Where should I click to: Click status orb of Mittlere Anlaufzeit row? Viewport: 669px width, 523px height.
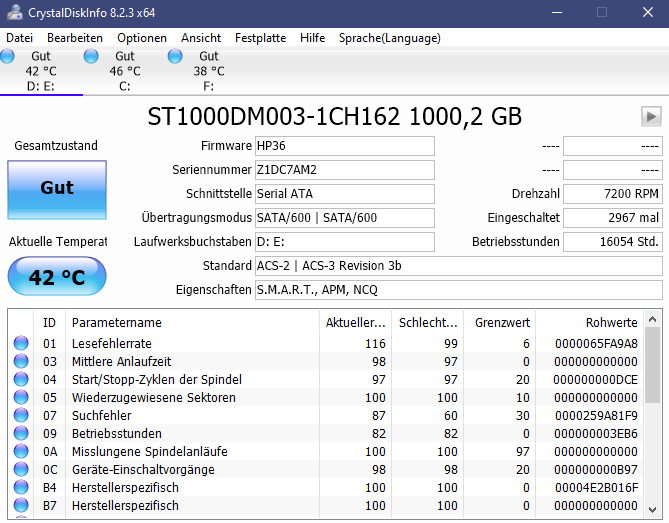click(21, 361)
